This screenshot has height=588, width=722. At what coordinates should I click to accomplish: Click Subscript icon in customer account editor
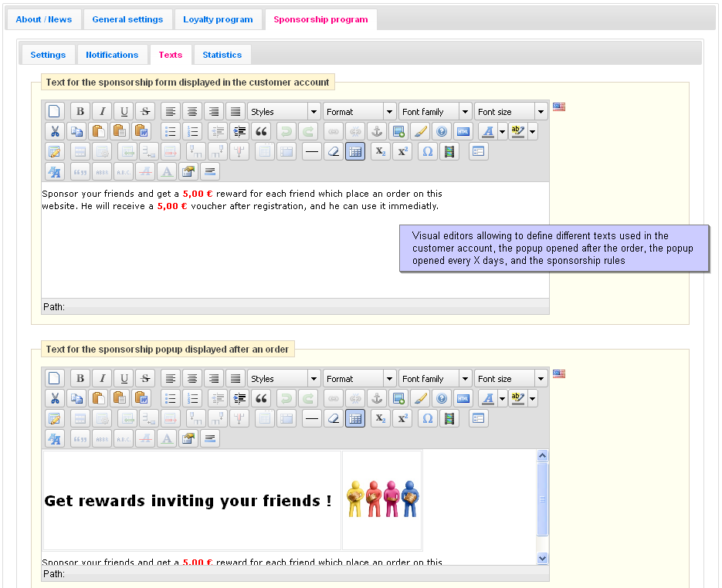coord(381,151)
